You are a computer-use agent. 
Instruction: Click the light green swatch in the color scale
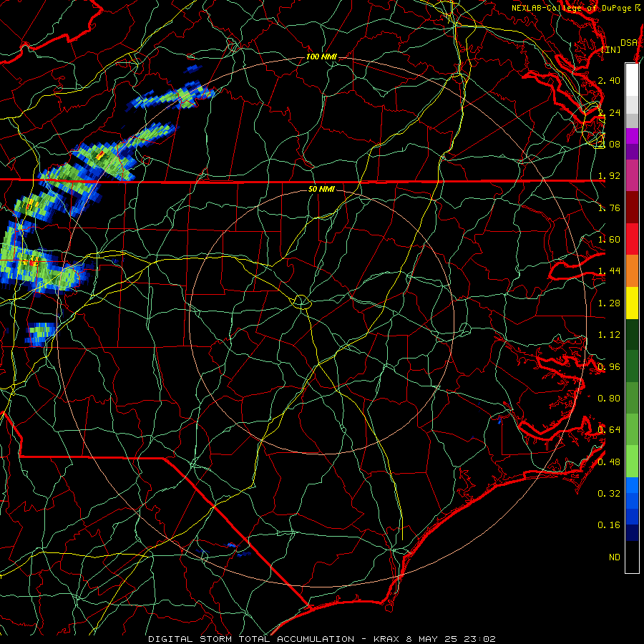click(x=632, y=462)
